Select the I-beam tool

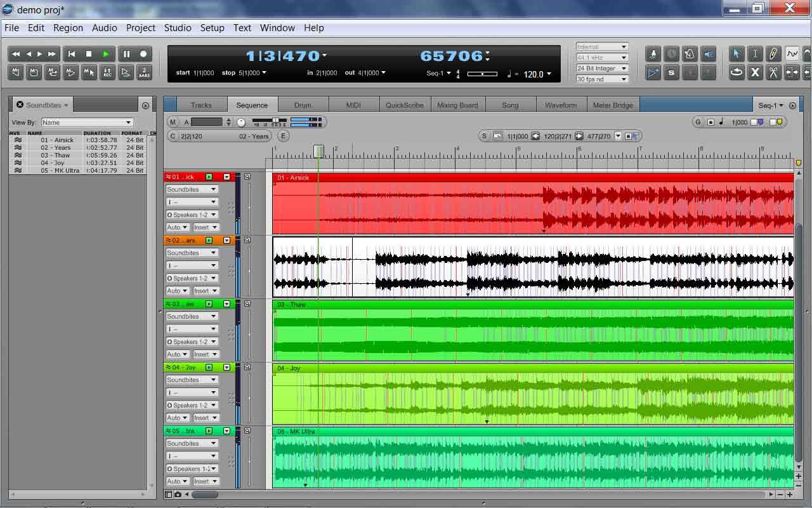(x=754, y=54)
